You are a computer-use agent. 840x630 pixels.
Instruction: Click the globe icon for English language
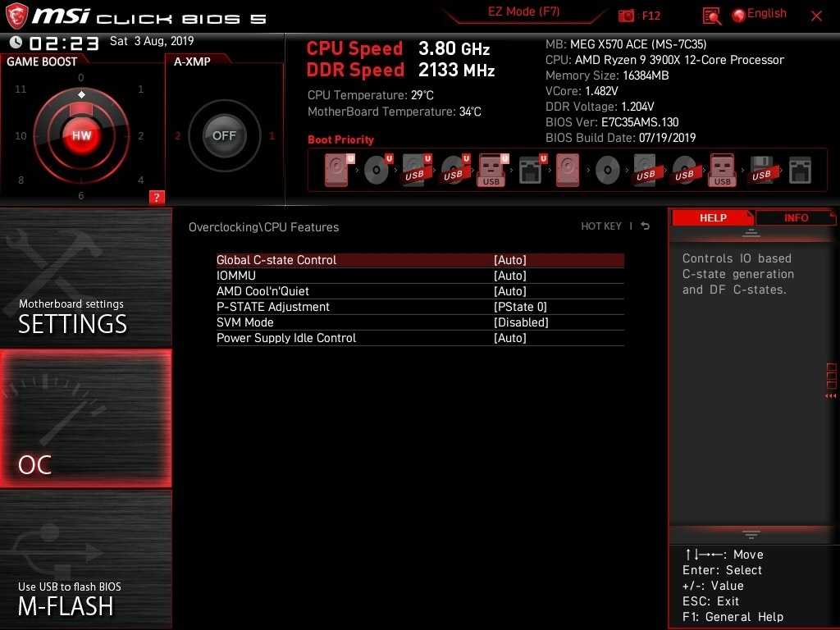tap(738, 15)
